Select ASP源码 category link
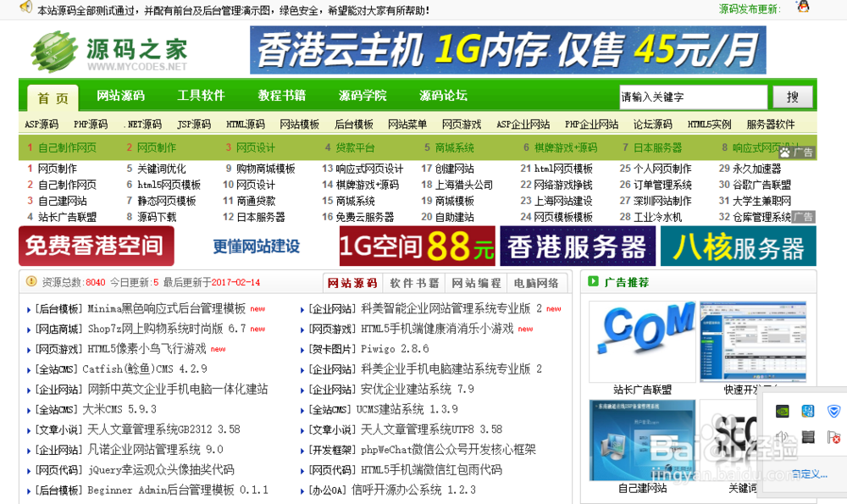 pos(42,125)
